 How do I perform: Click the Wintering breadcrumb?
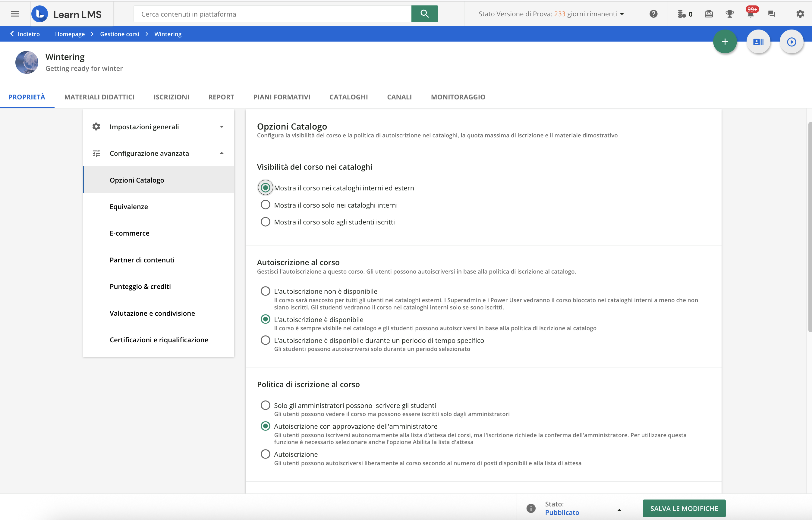tap(168, 34)
